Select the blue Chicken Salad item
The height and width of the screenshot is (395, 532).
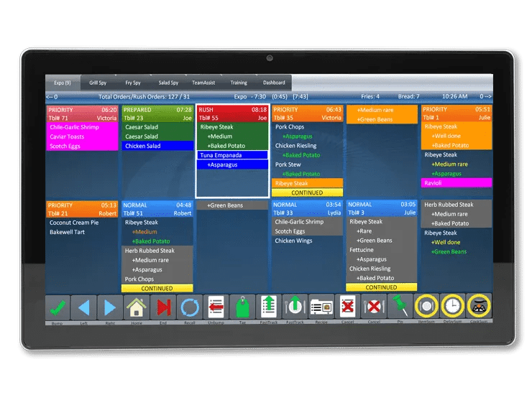[x=157, y=146]
